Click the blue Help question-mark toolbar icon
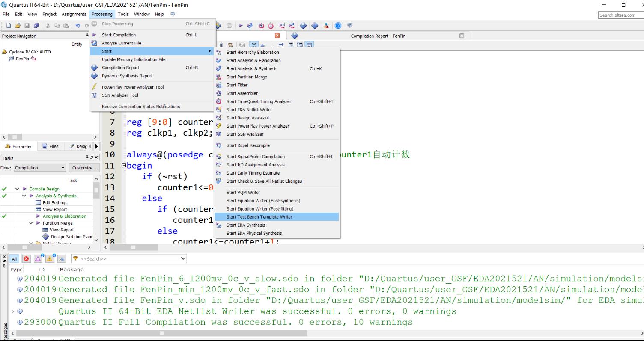Screen dimensions: 644x341 (x=338, y=26)
